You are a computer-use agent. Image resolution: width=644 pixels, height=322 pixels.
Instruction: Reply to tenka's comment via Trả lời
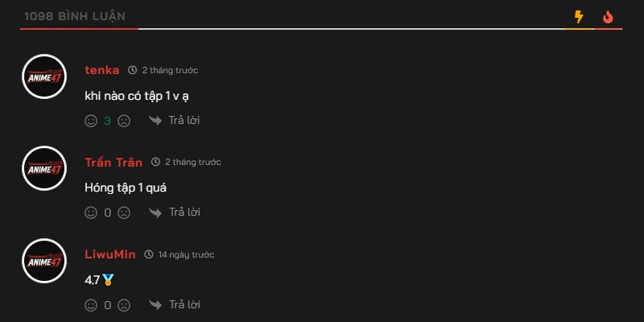(175, 121)
